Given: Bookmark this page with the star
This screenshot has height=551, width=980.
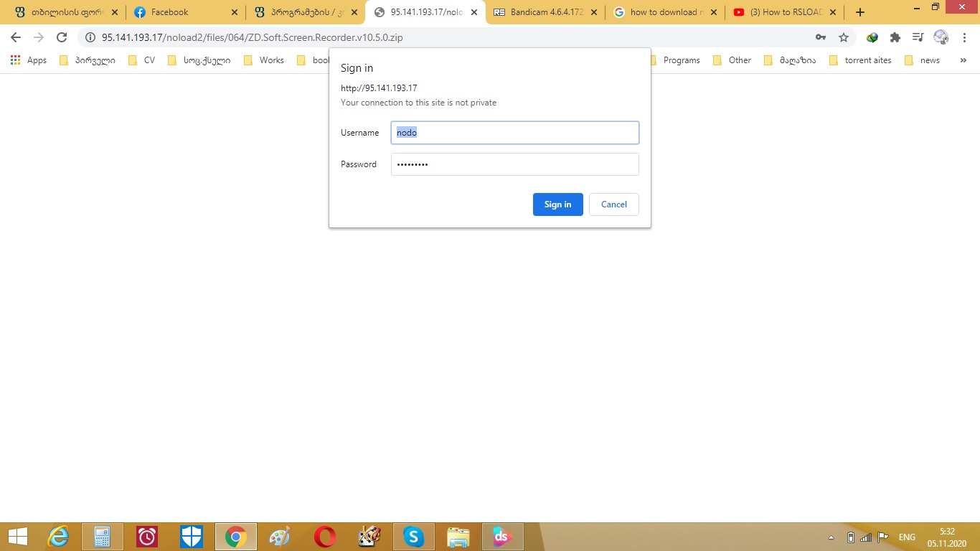Looking at the screenshot, I should point(844,37).
